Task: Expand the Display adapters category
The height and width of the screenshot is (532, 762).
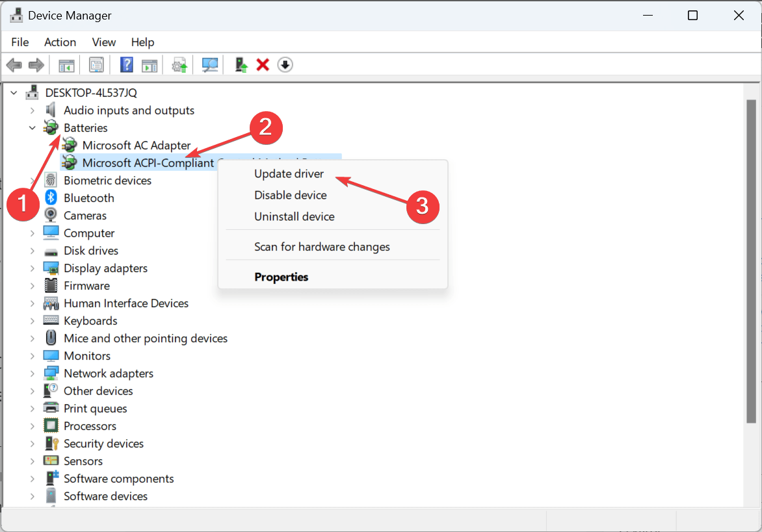Action: coord(32,268)
